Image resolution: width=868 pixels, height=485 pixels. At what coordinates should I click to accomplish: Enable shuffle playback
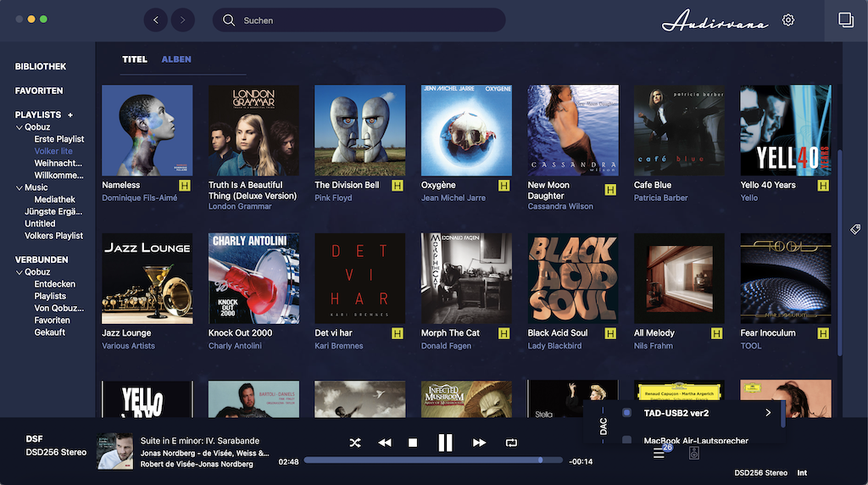tap(355, 443)
